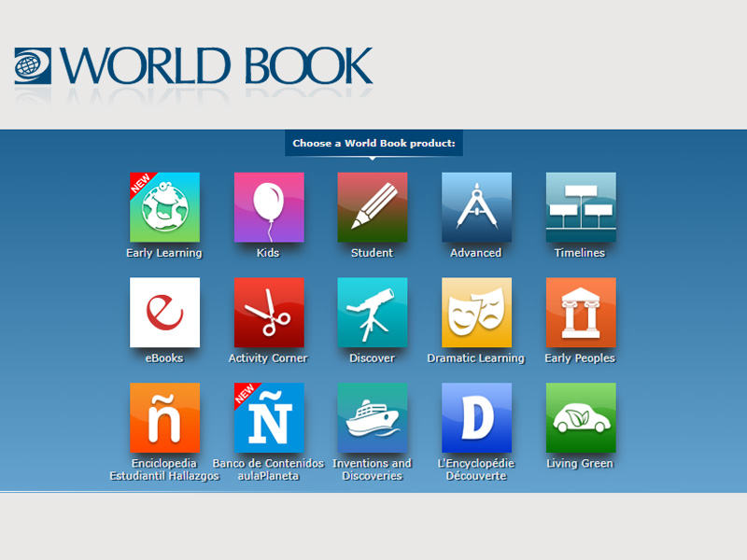Click the eBooks text label

point(164,358)
